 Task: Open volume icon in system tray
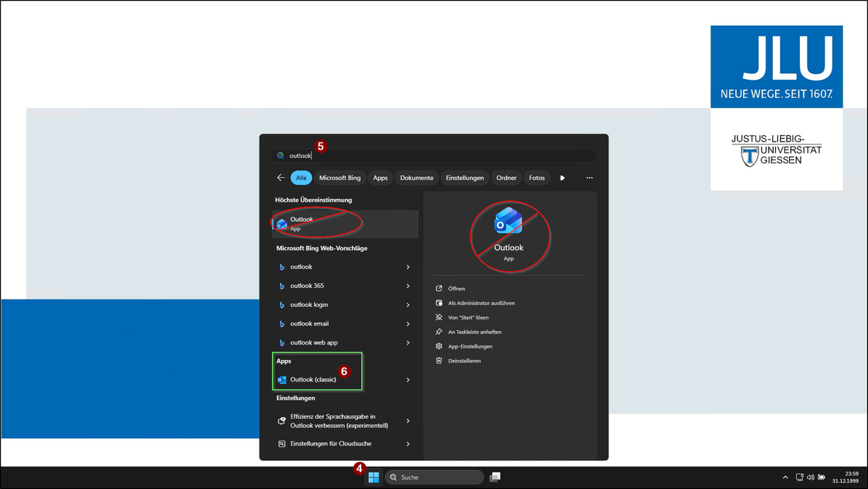pos(811,477)
